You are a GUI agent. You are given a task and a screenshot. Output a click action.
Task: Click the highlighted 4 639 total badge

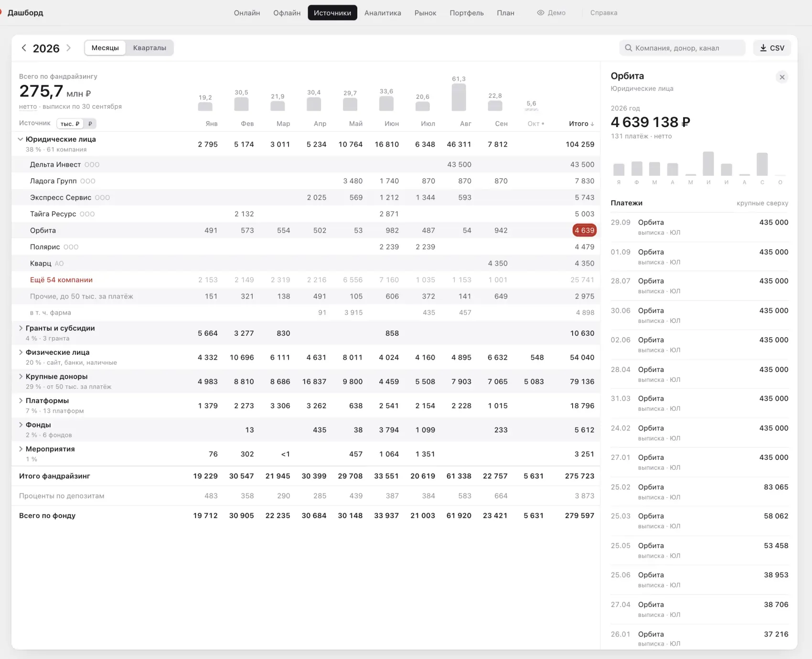coord(585,230)
